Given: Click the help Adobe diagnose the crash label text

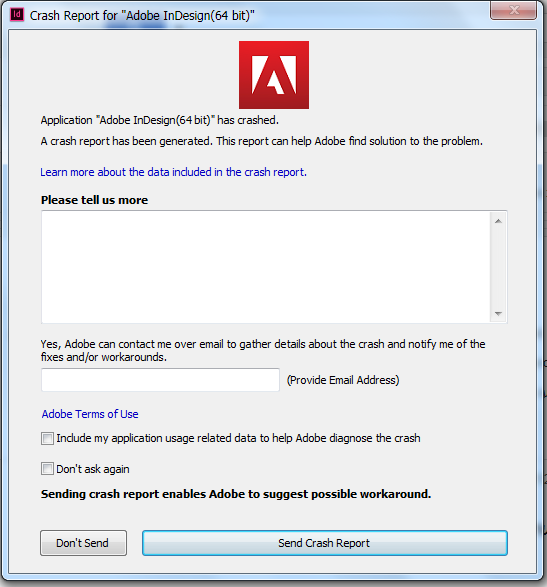Looking at the screenshot, I should point(346,438).
